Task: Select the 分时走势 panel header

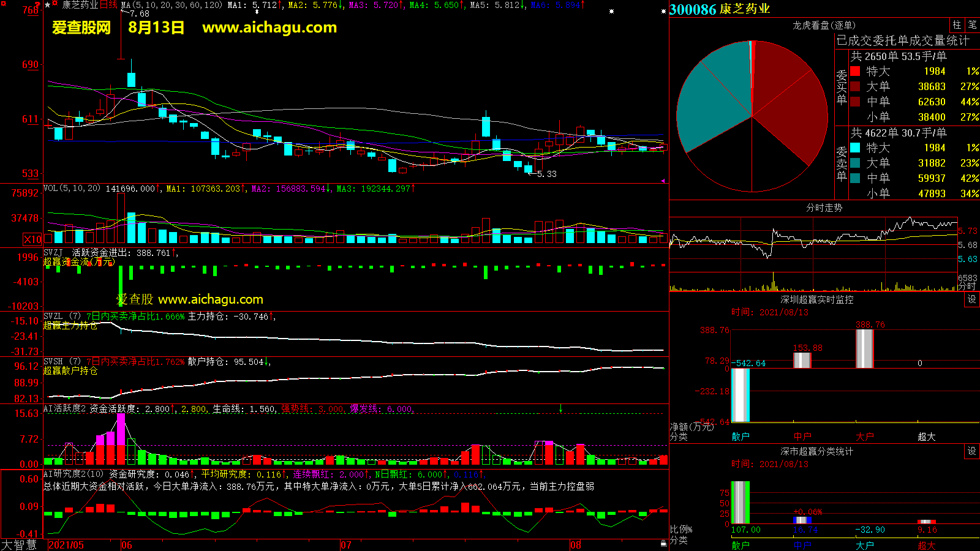Action: [824, 208]
